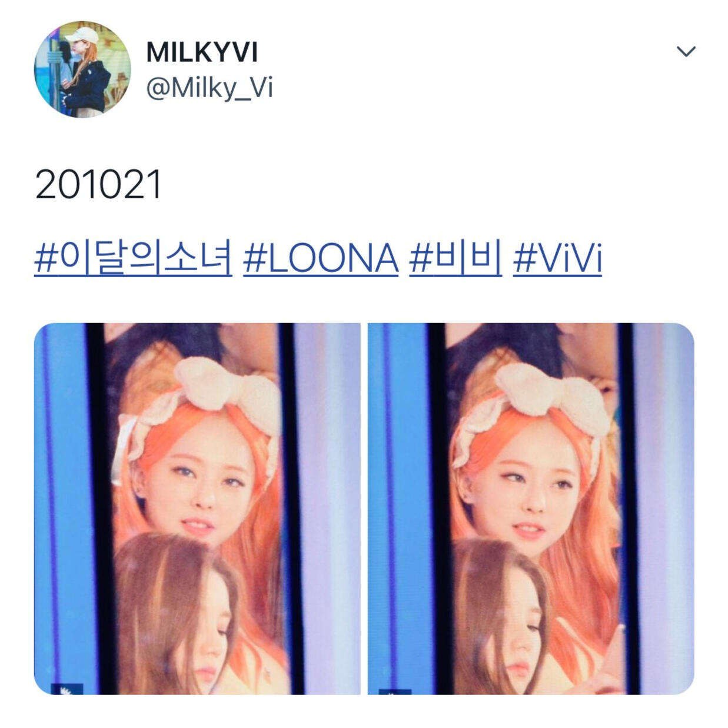Enlarge the left attached photo

(197, 508)
